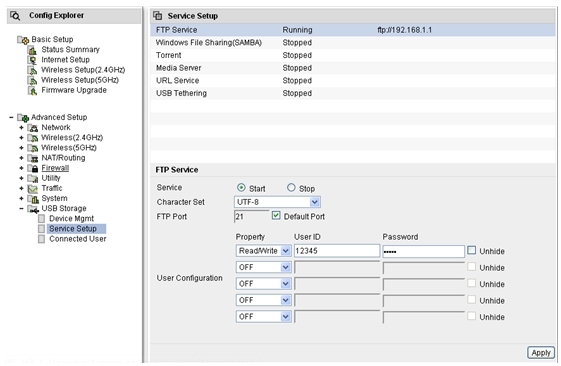This screenshot has height=366, width=561.
Task: Select the Stop radio button for FTP service
Action: pos(291,187)
